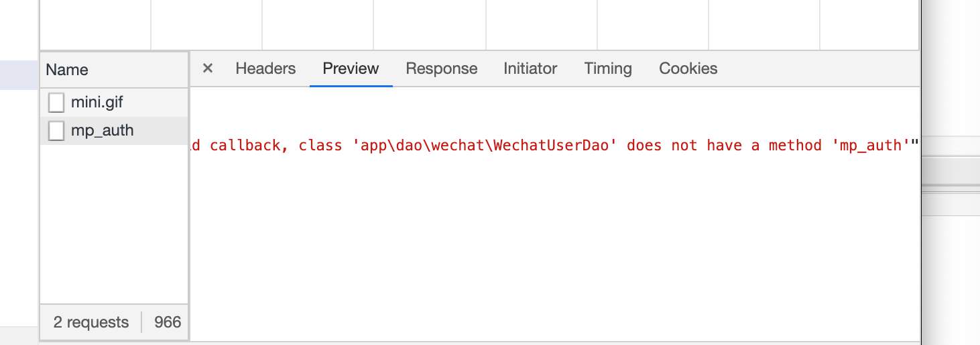Click the Name column header
Screen dimensions: 980x345
114,70
